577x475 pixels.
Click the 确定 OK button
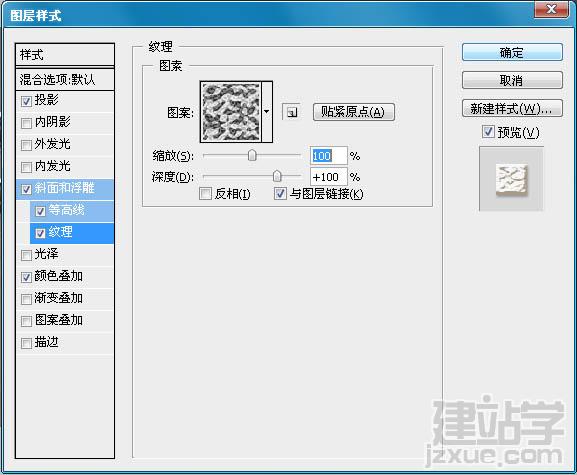512,52
